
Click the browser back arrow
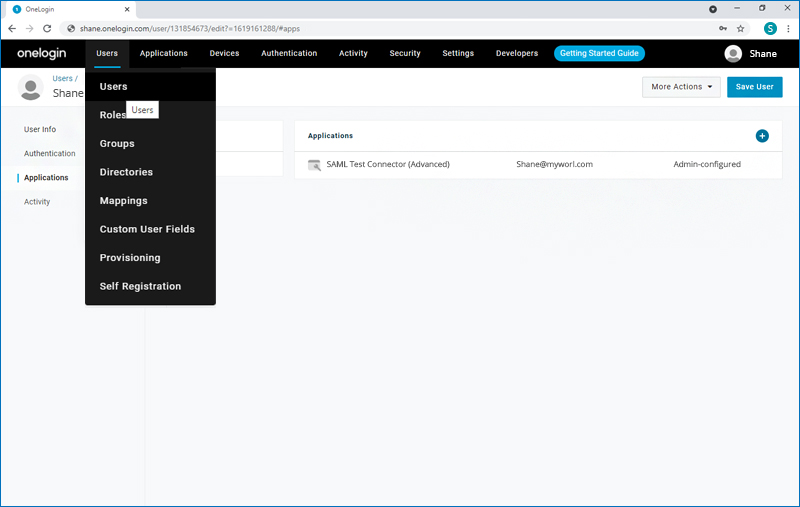tap(12, 29)
